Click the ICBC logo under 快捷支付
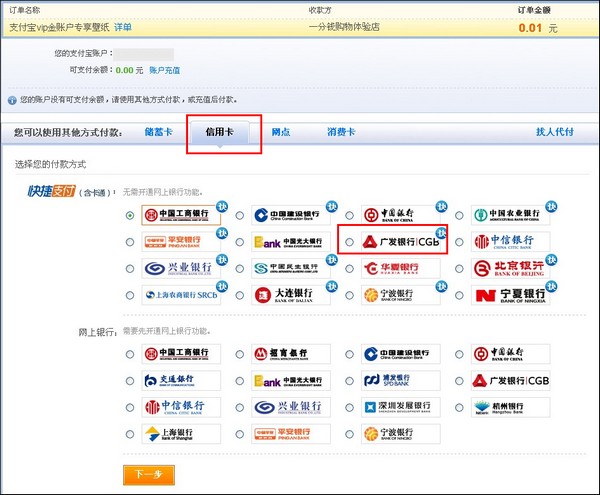This screenshot has height=495, width=600. coord(181,215)
